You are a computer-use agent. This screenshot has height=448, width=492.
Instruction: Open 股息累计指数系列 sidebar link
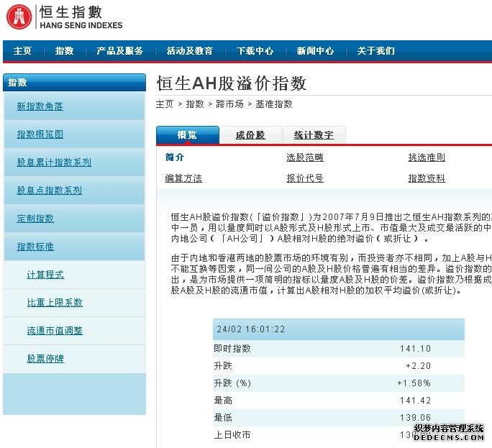point(54,163)
